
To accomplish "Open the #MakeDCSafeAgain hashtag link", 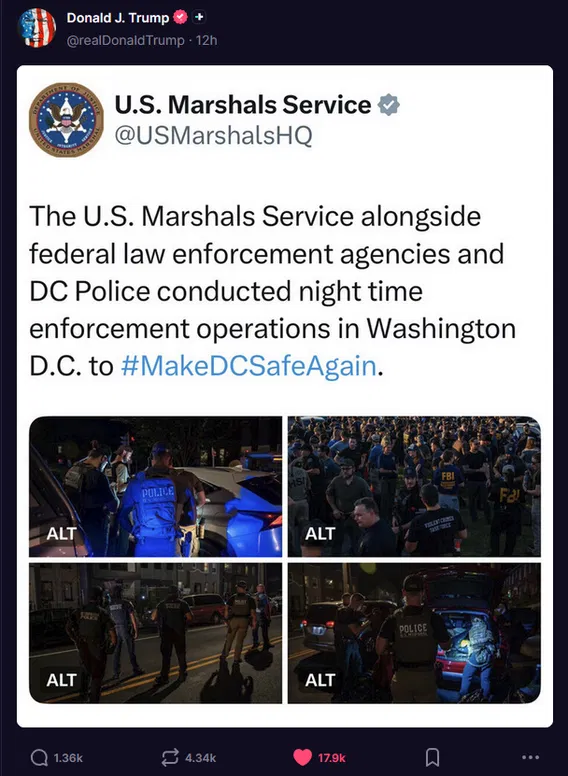I will pyautogui.click(x=248, y=366).
